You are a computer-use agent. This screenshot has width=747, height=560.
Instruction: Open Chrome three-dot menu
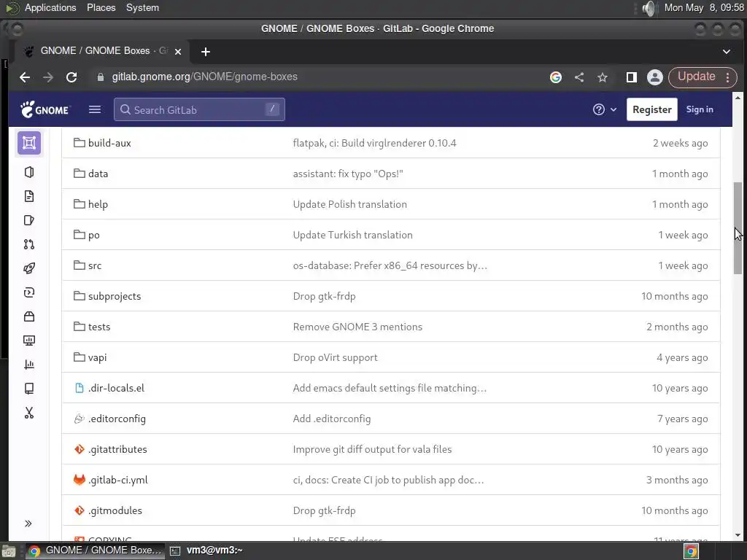[727, 77]
